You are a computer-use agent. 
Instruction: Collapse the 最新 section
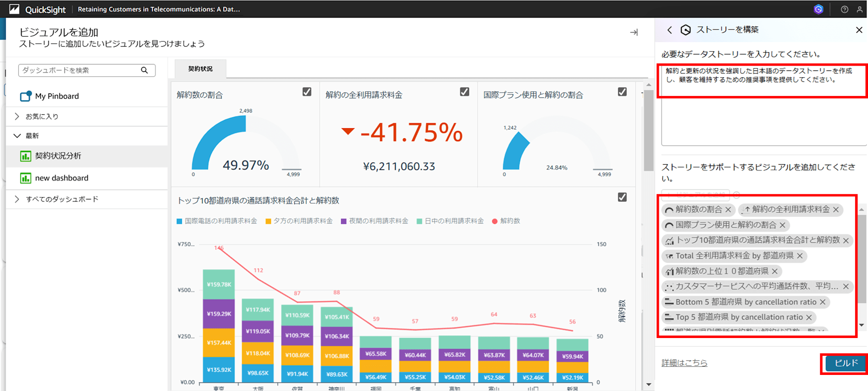pos(17,136)
